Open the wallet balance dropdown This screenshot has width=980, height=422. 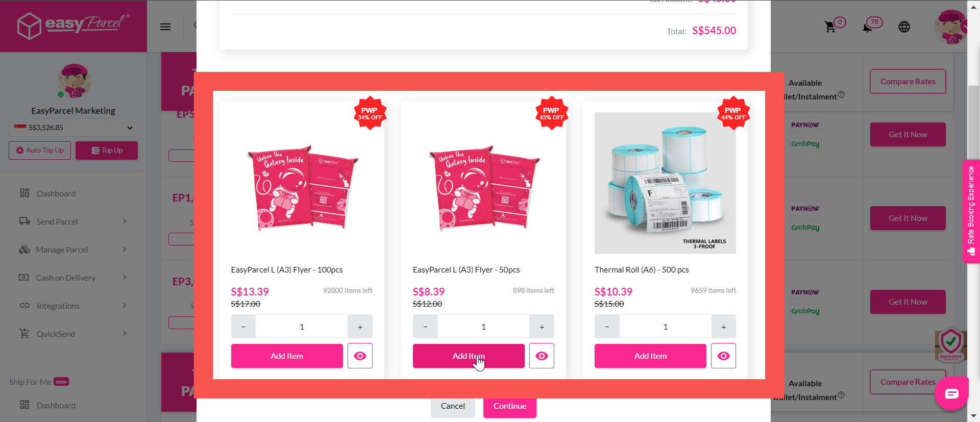(73, 128)
